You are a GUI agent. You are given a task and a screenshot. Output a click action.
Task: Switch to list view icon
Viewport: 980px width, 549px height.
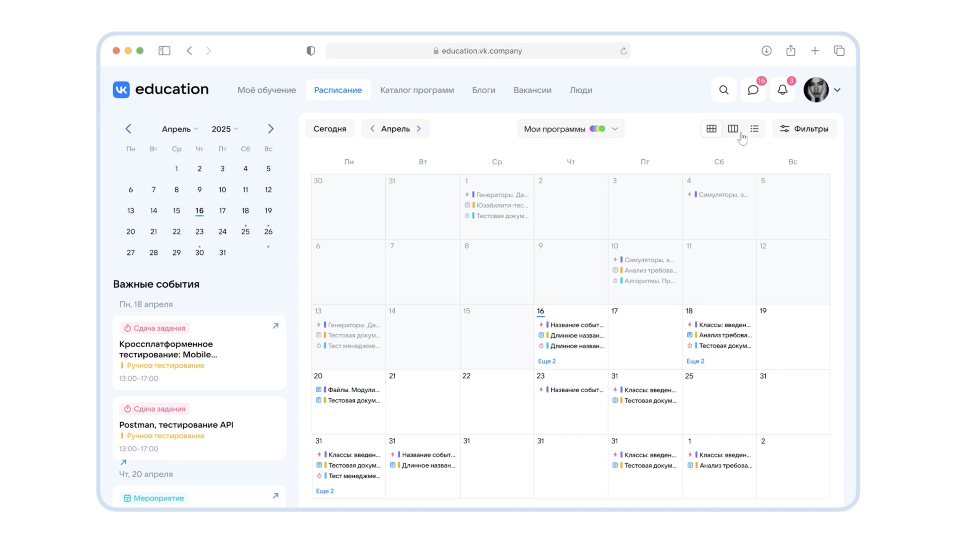pos(754,129)
